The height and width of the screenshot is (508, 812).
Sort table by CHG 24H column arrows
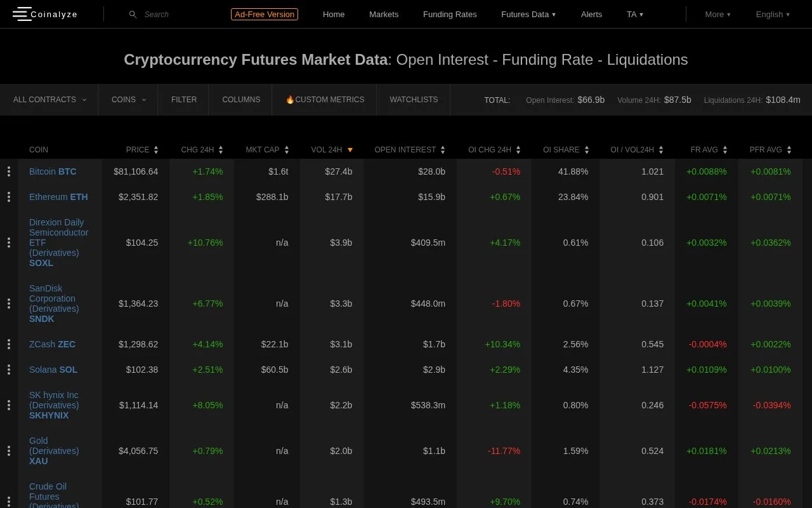coord(221,150)
